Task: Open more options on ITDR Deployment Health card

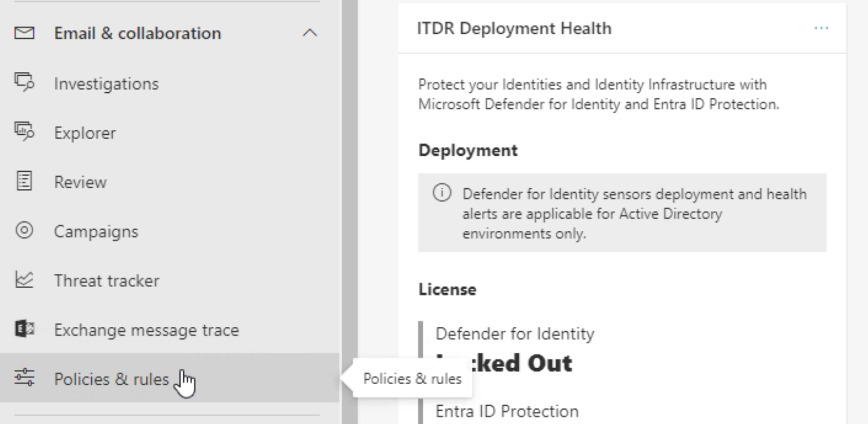Action: coord(821,28)
